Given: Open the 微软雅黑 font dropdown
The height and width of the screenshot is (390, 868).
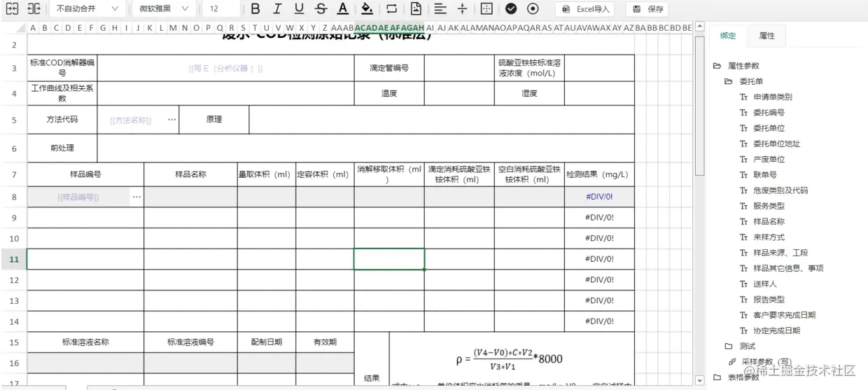Looking at the screenshot, I should tap(164, 9).
